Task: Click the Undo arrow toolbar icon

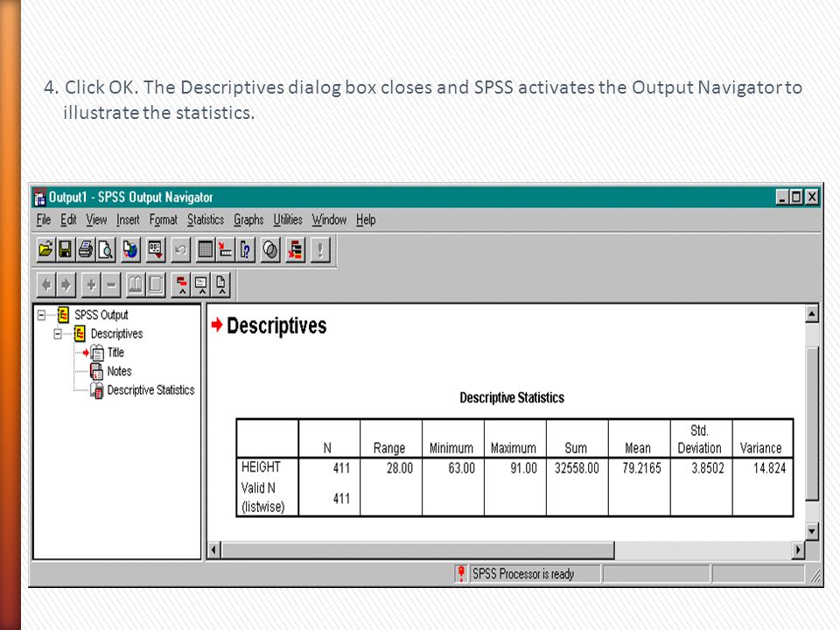Action: pos(180,249)
